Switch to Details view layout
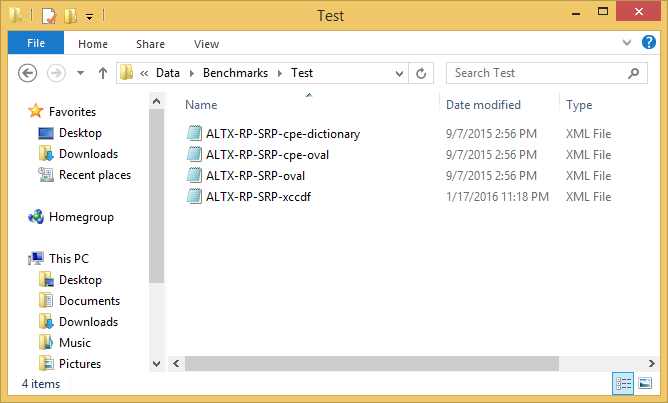668x403 pixels. pyautogui.click(x=623, y=383)
